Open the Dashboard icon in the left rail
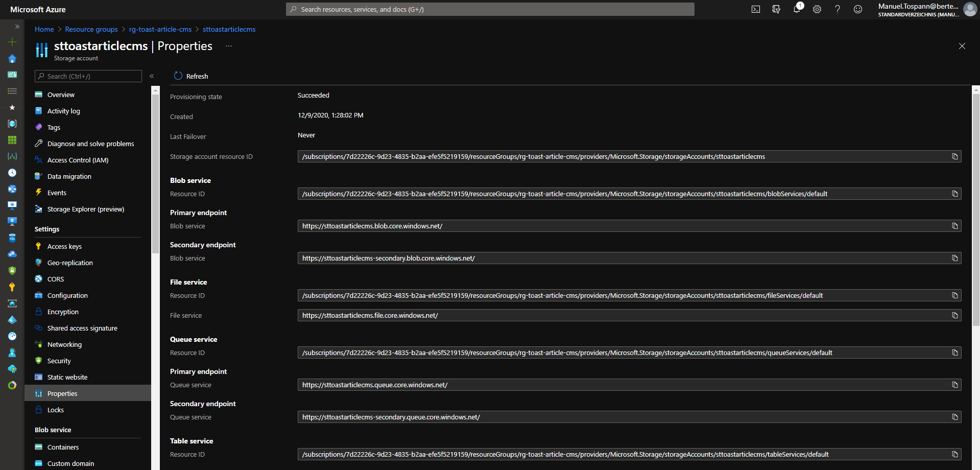Screen dimensions: 980x470 12,75
